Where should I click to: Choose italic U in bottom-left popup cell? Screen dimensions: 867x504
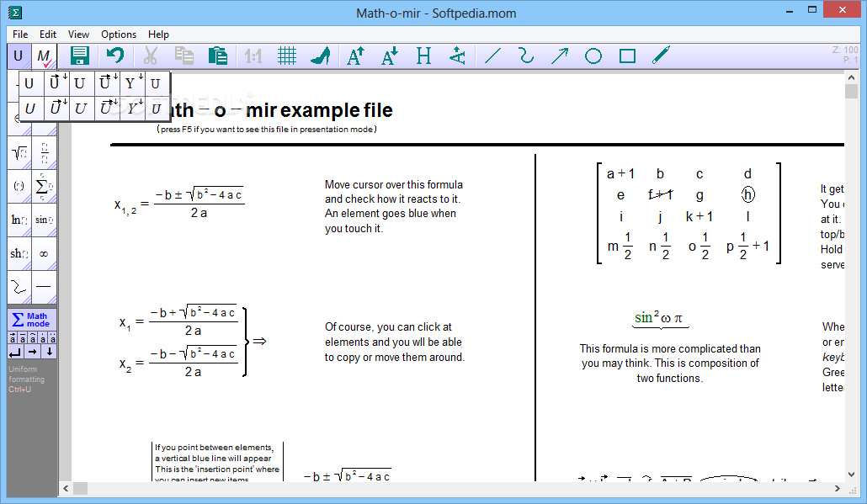(30, 109)
